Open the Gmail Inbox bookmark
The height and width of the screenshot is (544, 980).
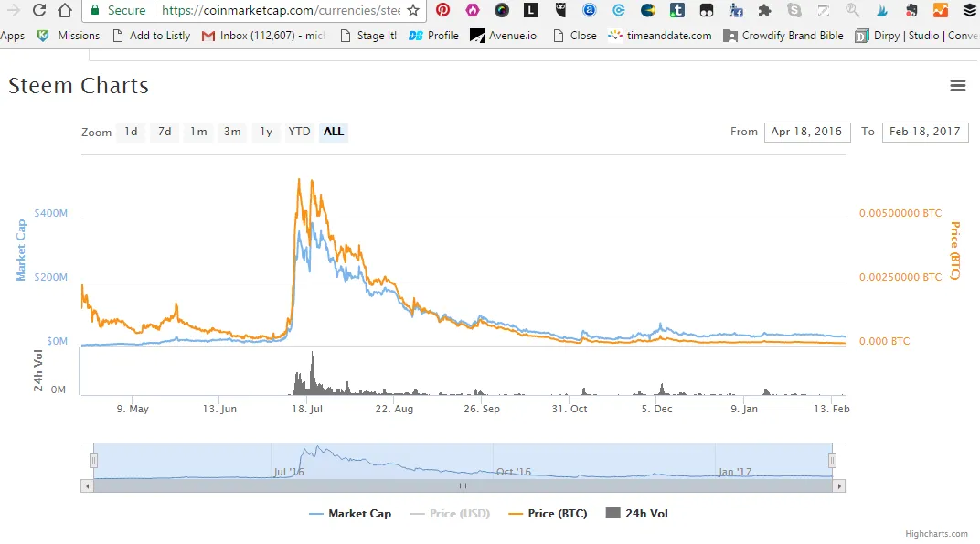coord(264,36)
